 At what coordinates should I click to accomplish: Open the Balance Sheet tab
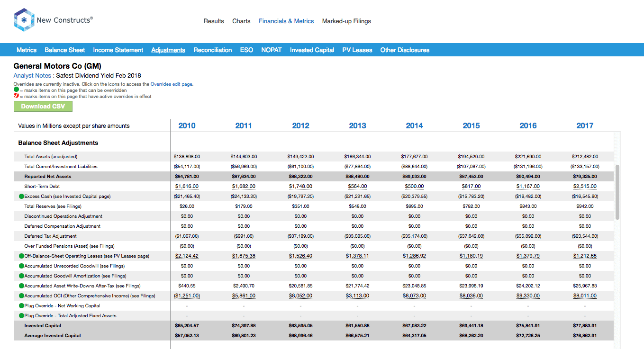(x=65, y=50)
